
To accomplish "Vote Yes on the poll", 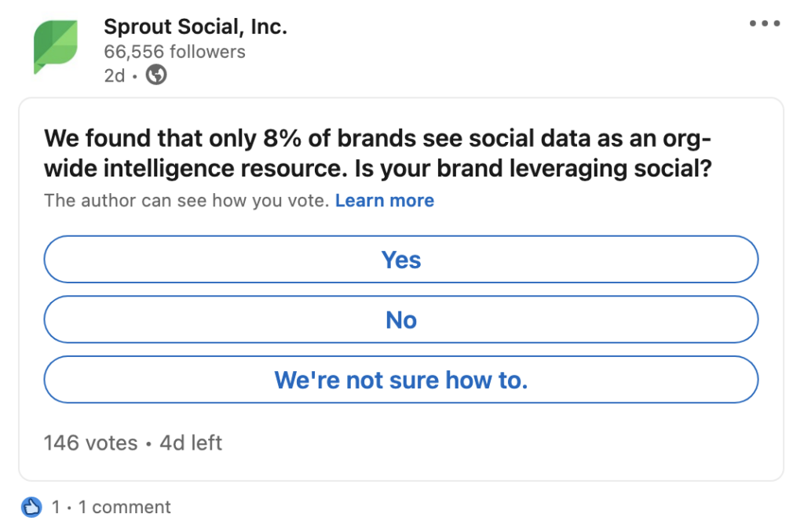I will click(x=401, y=259).
